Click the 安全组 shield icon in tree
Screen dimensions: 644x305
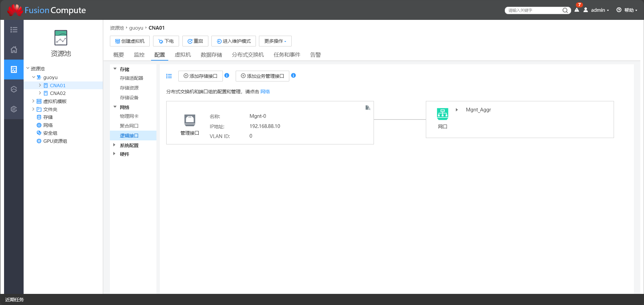click(x=39, y=133)
